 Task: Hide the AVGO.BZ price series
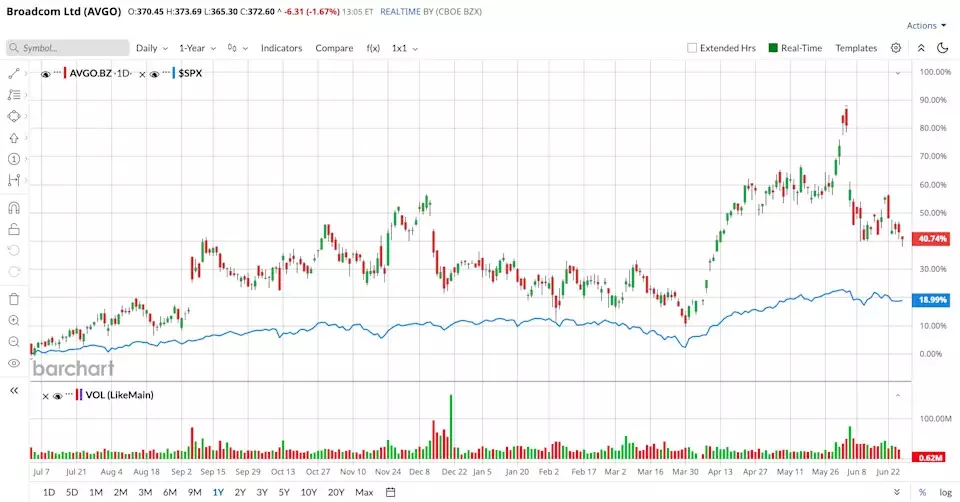click(45, 74)
